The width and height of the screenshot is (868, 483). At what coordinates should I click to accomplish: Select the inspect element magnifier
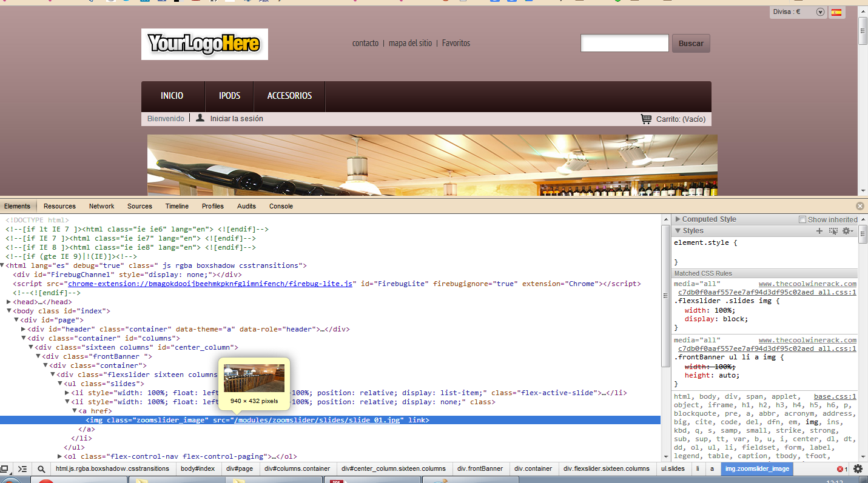[x=41, y=468]
